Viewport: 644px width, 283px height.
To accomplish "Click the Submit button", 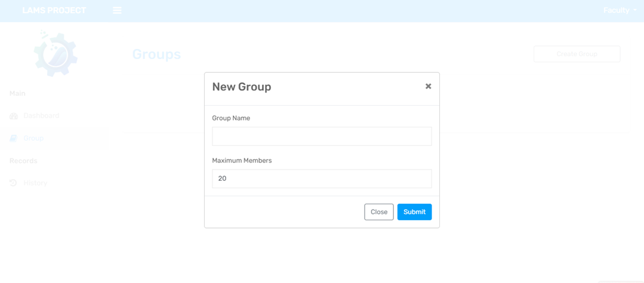I will pos(414,212).
